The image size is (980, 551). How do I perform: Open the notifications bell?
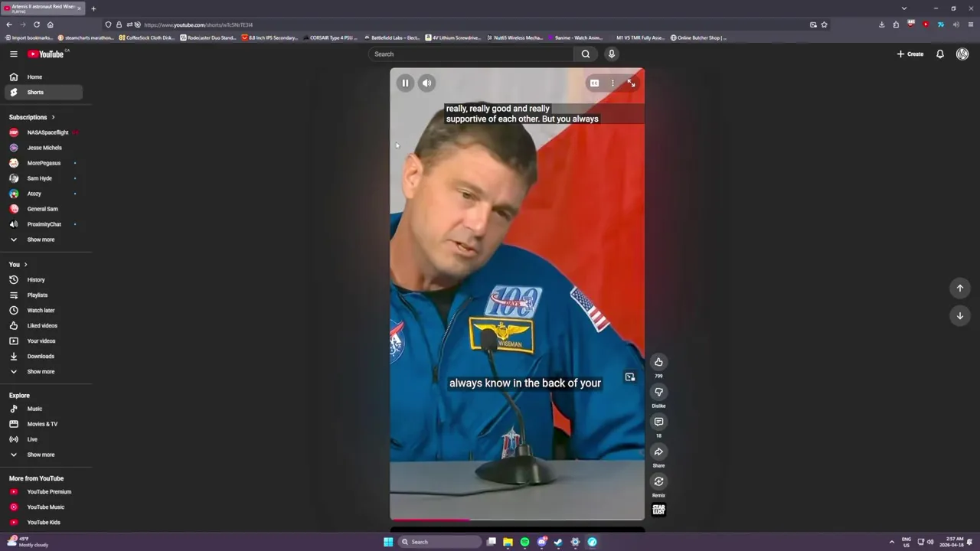pos(940,54)
